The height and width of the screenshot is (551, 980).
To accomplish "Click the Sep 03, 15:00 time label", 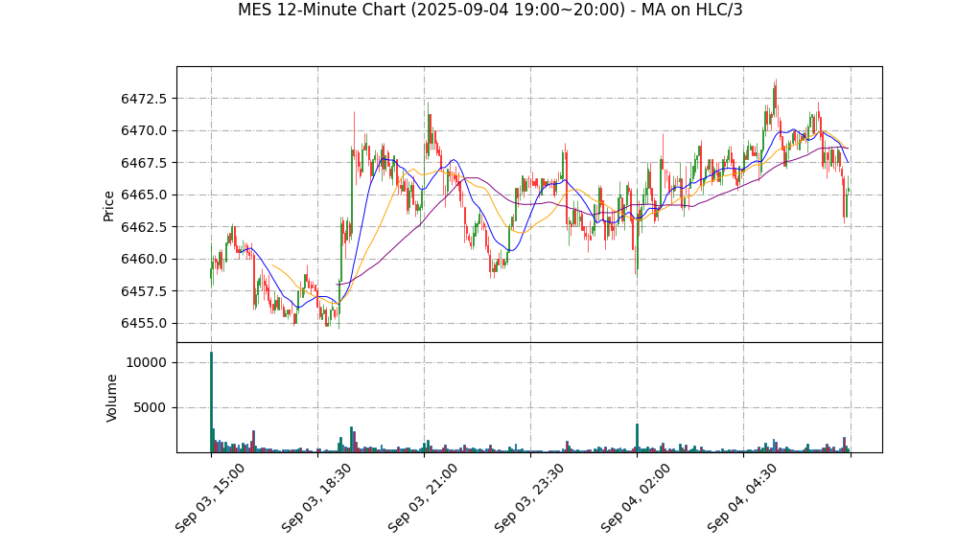I will coord(209,498).
